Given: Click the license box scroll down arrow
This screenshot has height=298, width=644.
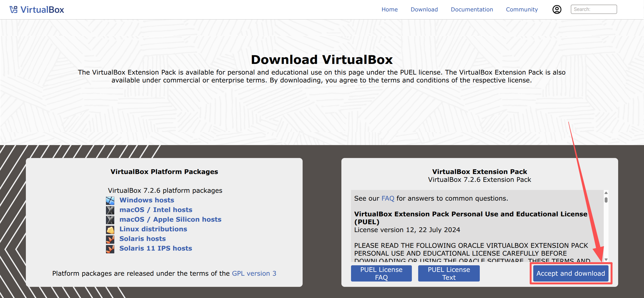Looking at the screenshot, I should pyautogui.click(x=606, y=259).
